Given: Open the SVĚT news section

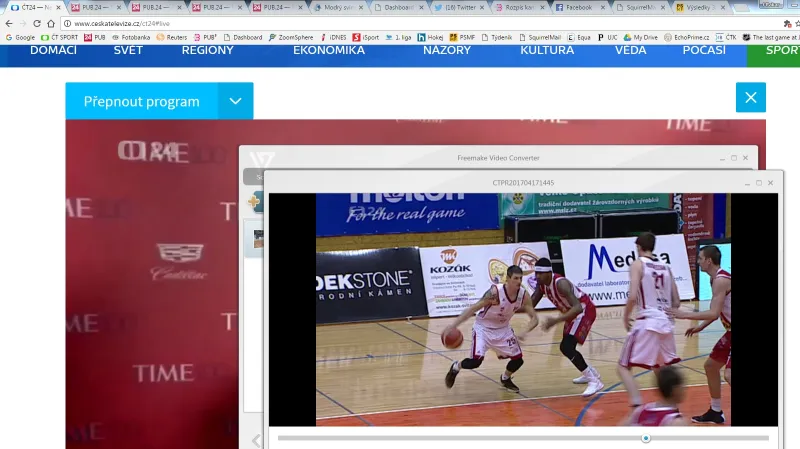Looking at the screenshot, I should [x=128, y=50].
